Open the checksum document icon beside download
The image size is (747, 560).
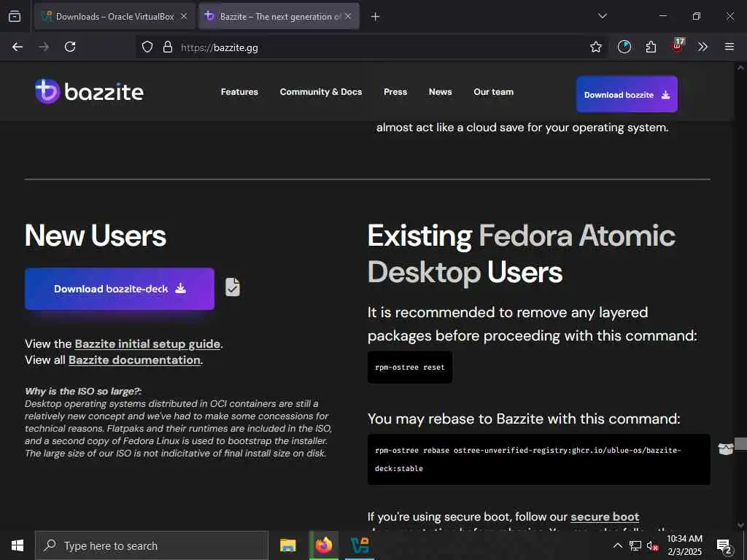coord(233,287)
